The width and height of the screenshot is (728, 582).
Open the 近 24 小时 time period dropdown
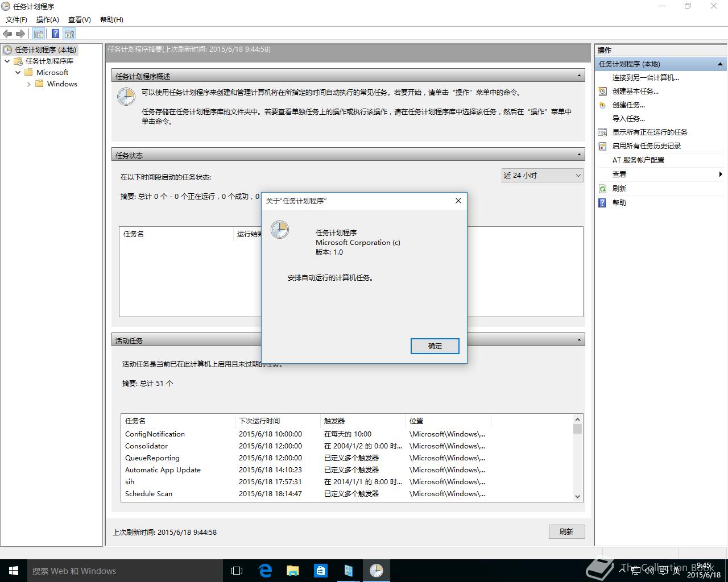pyautogui.click(x=542, y=175)
